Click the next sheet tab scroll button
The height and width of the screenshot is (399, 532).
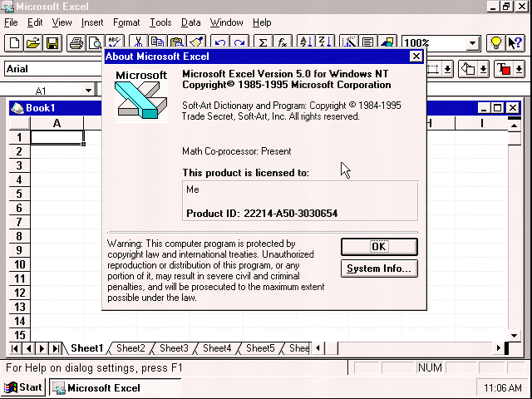[x=42, y=348]
